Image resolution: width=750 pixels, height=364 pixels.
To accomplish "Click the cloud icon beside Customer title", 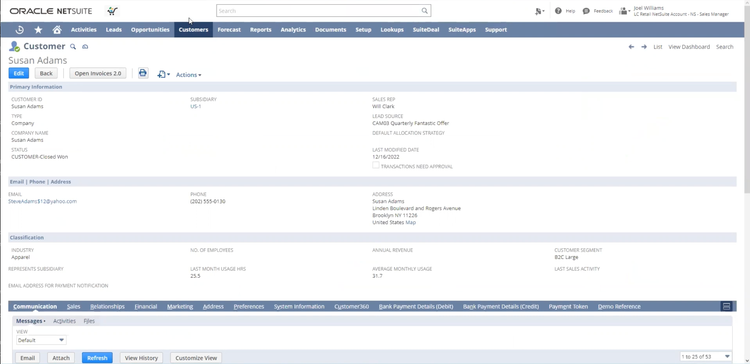I will [x=85, y=46].
